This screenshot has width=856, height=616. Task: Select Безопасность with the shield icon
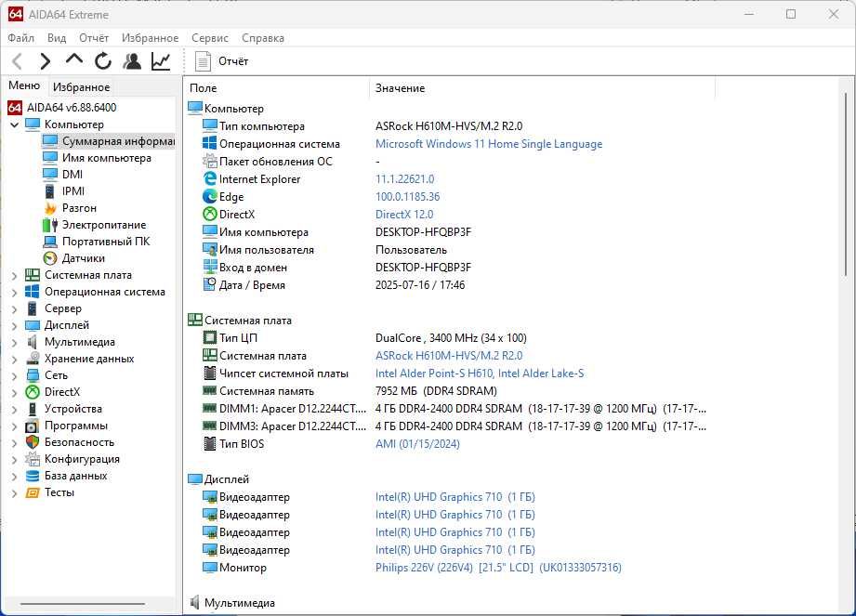click(79, 442)
